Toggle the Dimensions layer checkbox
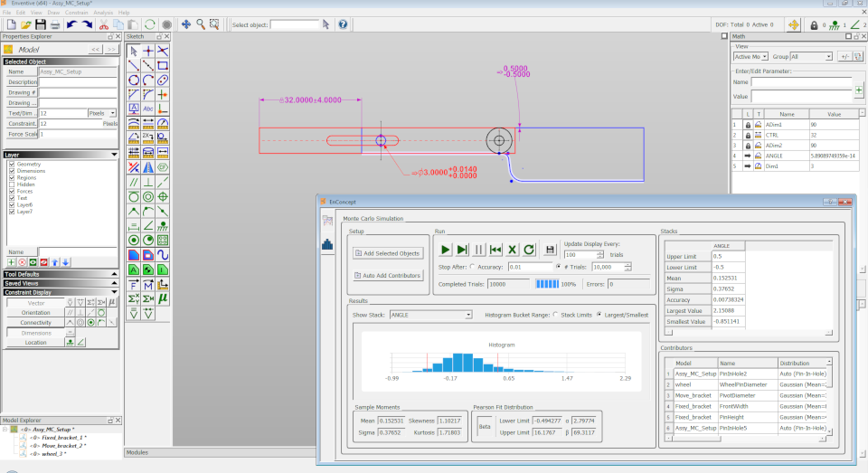The height and width of the screenshot is (473, 868). (x=12, y=171)
